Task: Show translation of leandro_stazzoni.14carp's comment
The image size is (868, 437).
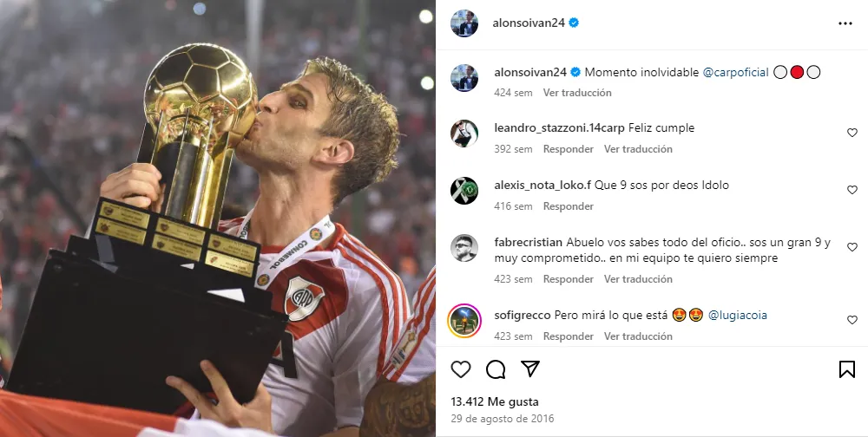Action: (x=638, y=149)
